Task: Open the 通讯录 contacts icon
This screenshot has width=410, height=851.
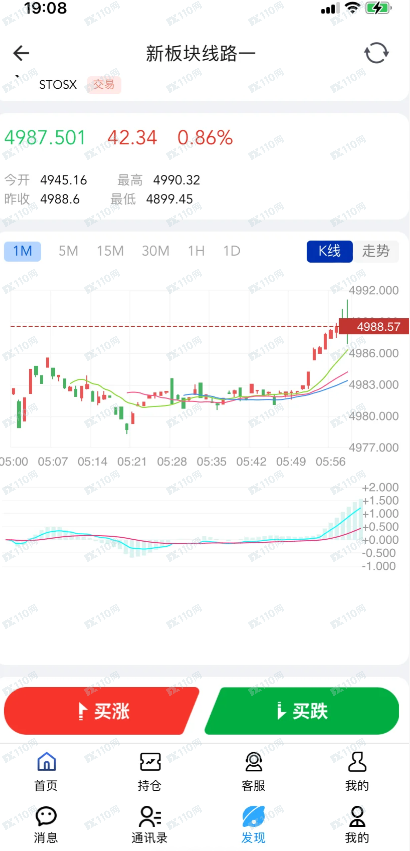Action: pos(150,815)
